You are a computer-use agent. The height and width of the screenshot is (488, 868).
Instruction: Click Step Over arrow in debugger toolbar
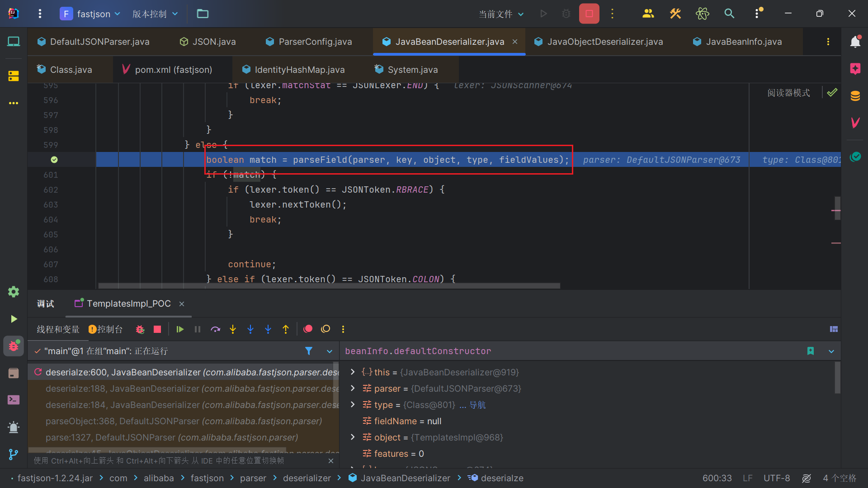215,329
